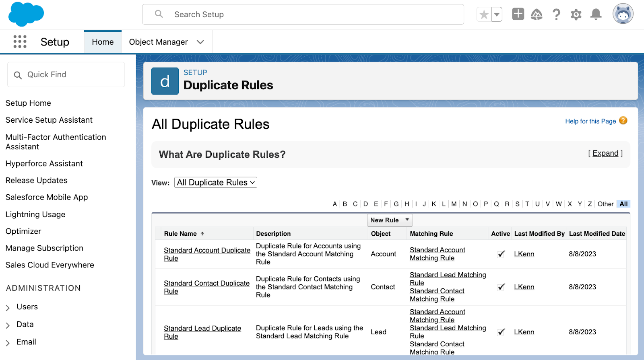Open the All Duplicate Rules view dropdown
This screenshot has width=644, height=360.
click(216, 183)
